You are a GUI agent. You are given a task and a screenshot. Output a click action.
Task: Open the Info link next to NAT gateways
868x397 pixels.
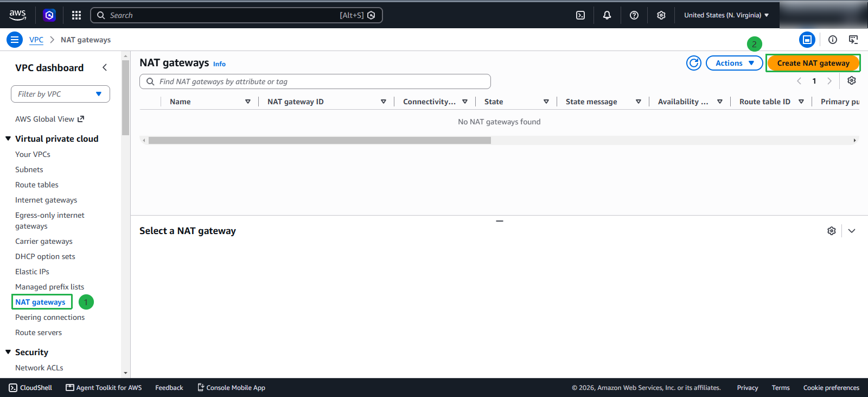point(219,64)
